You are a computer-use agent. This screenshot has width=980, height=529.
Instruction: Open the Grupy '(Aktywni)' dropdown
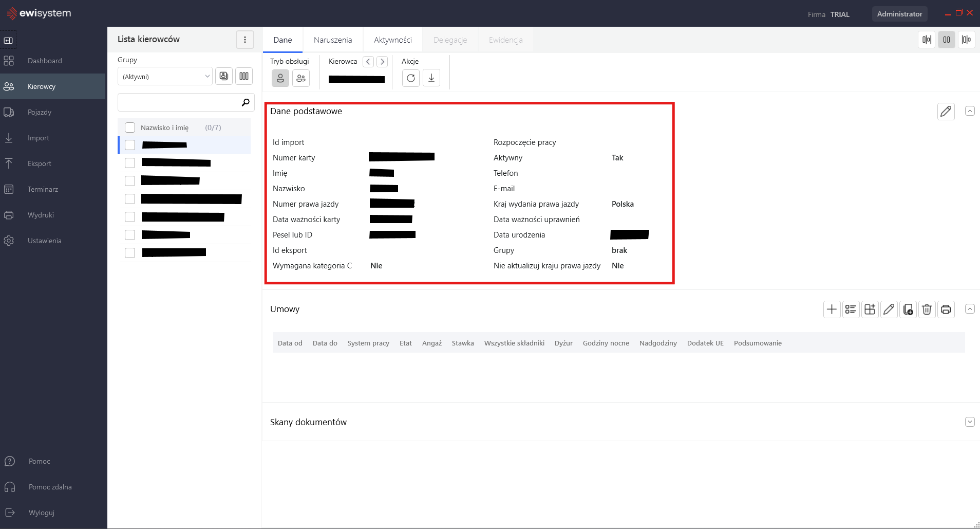(x=165, y=77)
